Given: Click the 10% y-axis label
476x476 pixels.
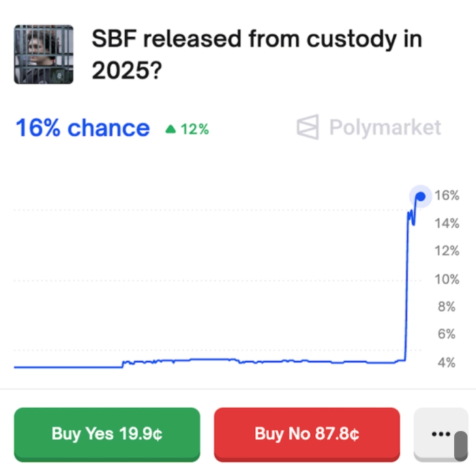Looking at the screenshot, I should tap(447, 280).
